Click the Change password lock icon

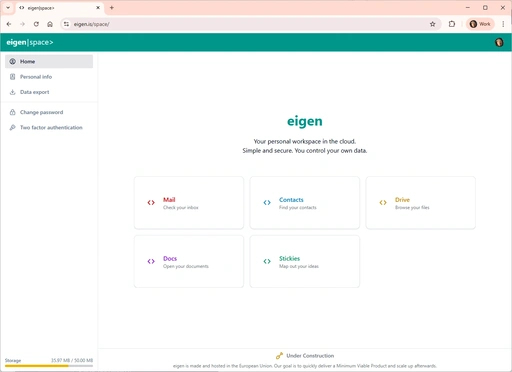pos(12,112)
